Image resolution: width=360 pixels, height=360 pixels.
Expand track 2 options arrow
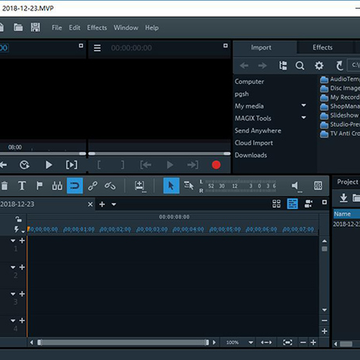pyautogui.click(x=13, y=267)
